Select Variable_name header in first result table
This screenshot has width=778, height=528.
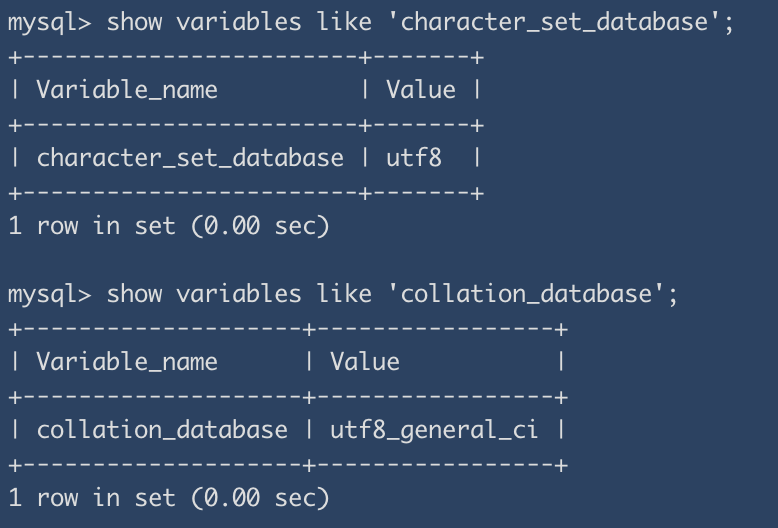[127, 90]
